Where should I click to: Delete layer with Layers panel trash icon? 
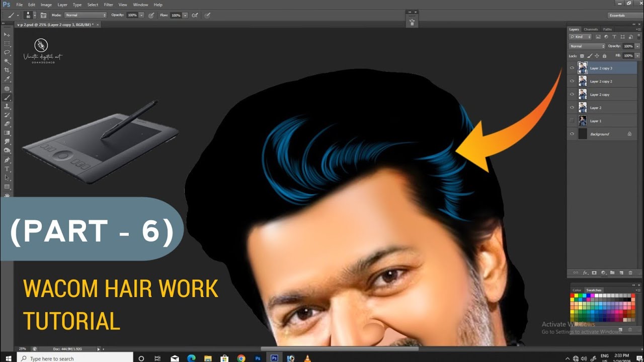point(630,273)
